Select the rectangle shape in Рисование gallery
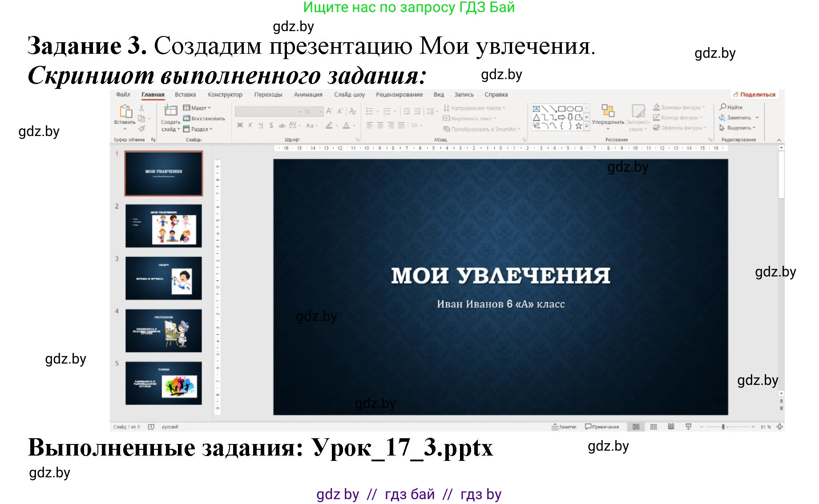This screenshot has width=819, height=504. click(x=562, y=108)
